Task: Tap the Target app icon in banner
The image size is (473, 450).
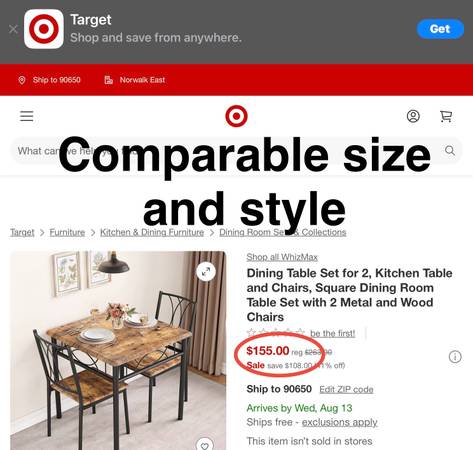Action: tap(44, 29)
